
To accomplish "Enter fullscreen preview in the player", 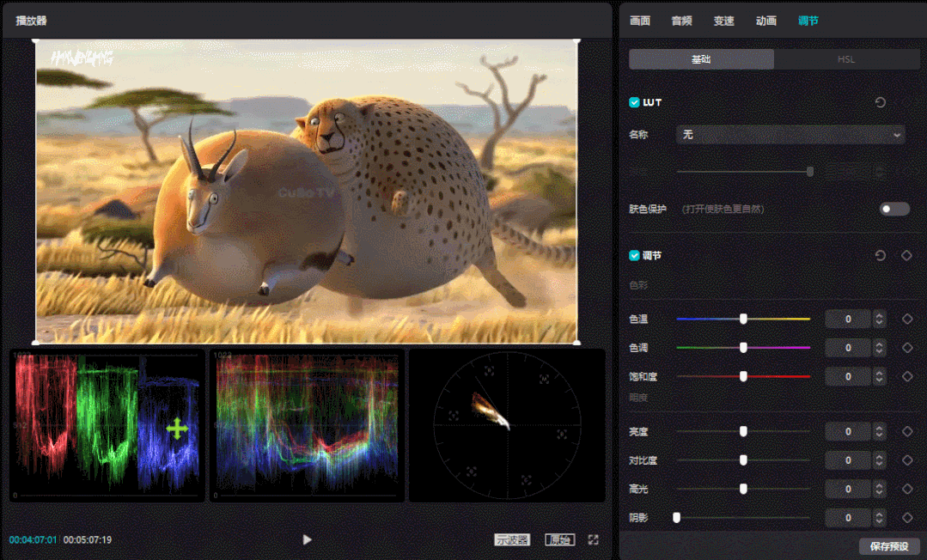I will tap(593, 539).
